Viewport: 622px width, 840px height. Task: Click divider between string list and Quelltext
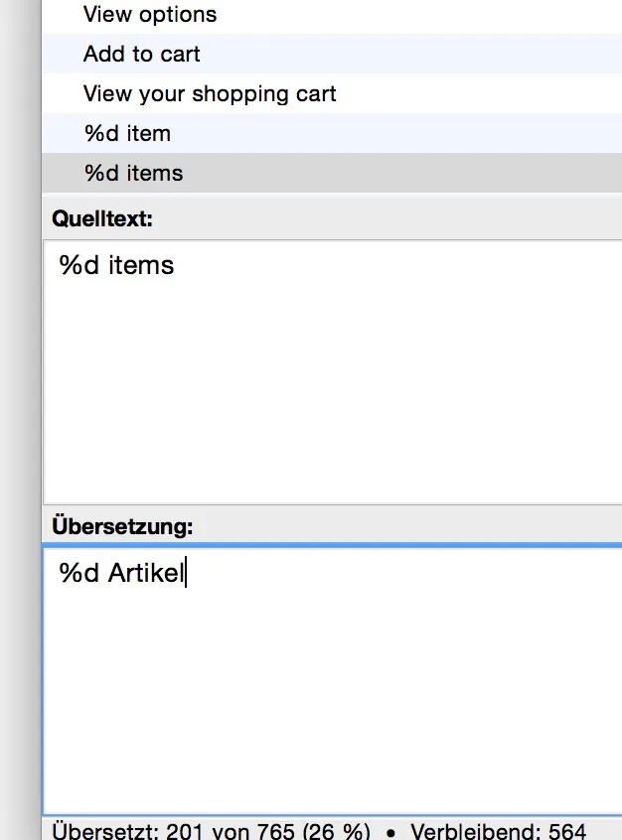click(x=332, y=195)
